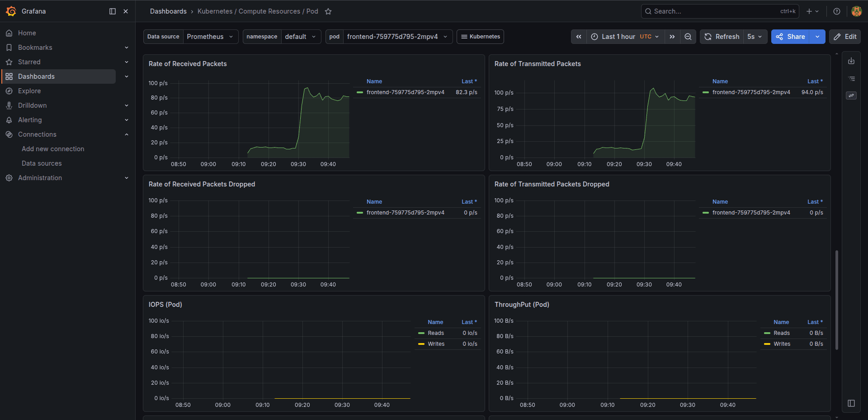Click the swap arrows icon in right rail

[851, 95]
